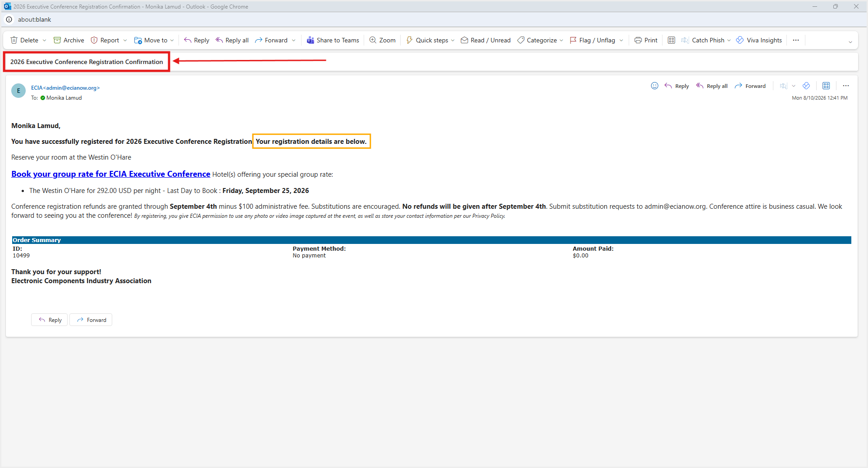The width and height of the screenshot is (868, 468).
Task: Print the email
Action: click(x=646, y=40)
